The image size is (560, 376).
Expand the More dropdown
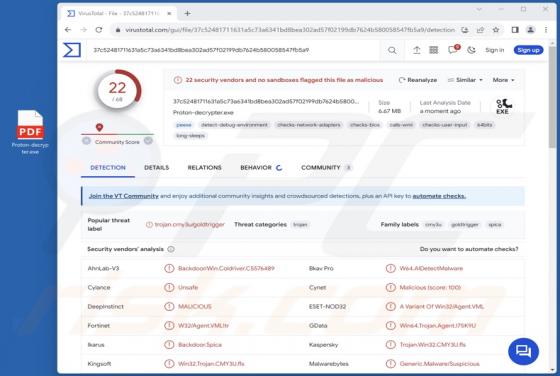504,80
